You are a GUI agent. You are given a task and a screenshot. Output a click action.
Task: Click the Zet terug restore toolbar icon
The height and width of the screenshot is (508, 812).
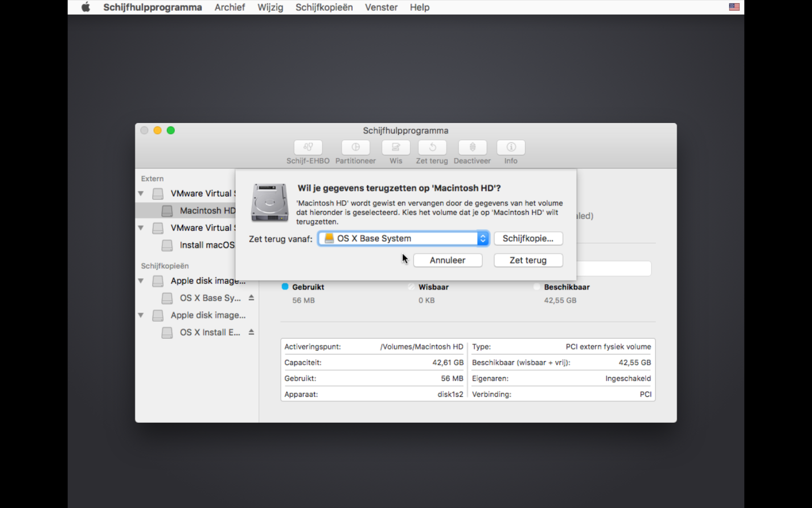click(x=432, y=147)
